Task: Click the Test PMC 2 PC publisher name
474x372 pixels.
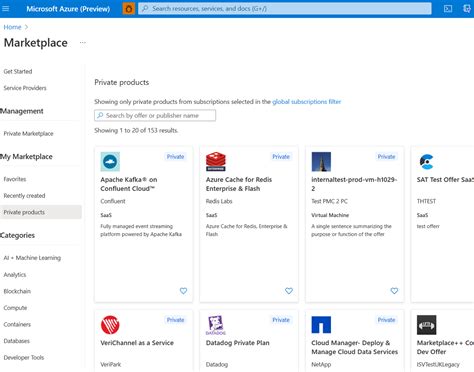Action: pos(329,201)
